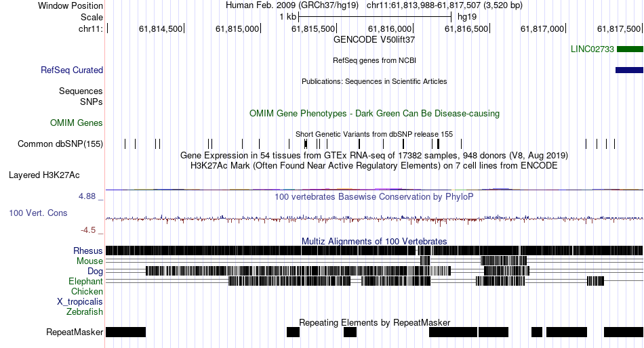This screenshot has height=348, width=644.
Task: Click the blue RefSeq Curated gene block
Action: (629, 70)
